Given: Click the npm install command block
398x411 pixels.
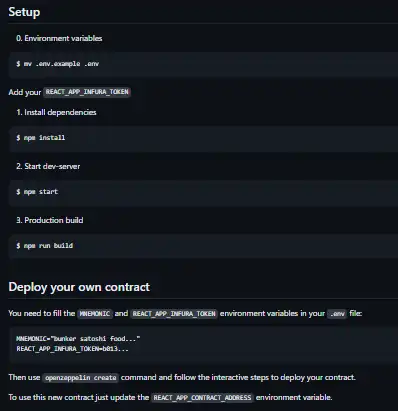Looking at the screenshot, I should click(x=203, y=139).
